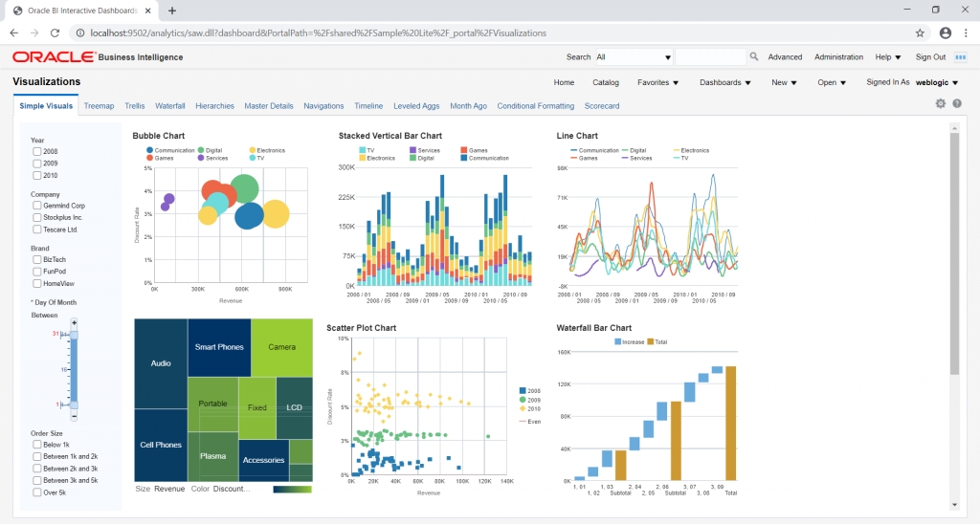980x525 pixels.
Task: Click the dashboard help question mark icon
Action: point(957,103)
